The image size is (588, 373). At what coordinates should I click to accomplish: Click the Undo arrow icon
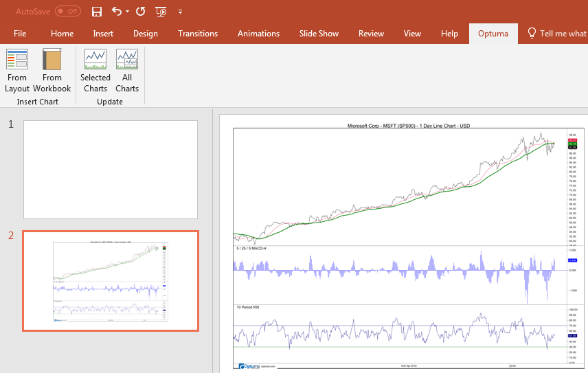[x=117, y=12]
